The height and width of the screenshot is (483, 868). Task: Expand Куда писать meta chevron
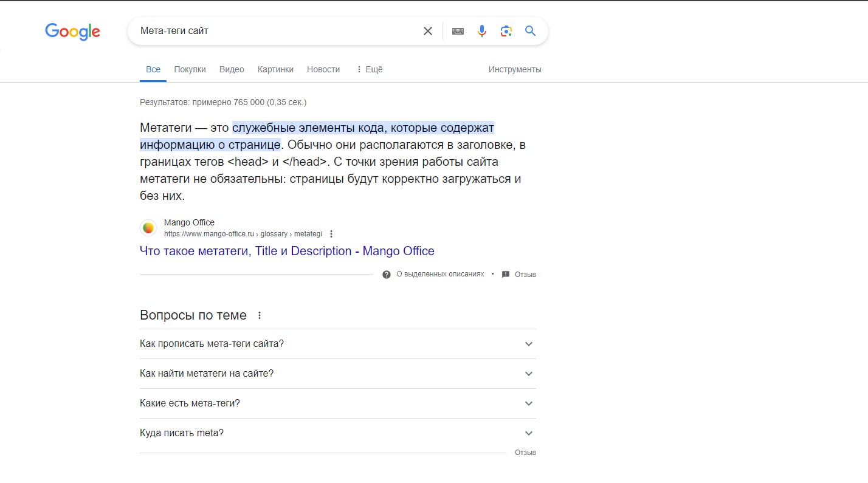point(529,433)
